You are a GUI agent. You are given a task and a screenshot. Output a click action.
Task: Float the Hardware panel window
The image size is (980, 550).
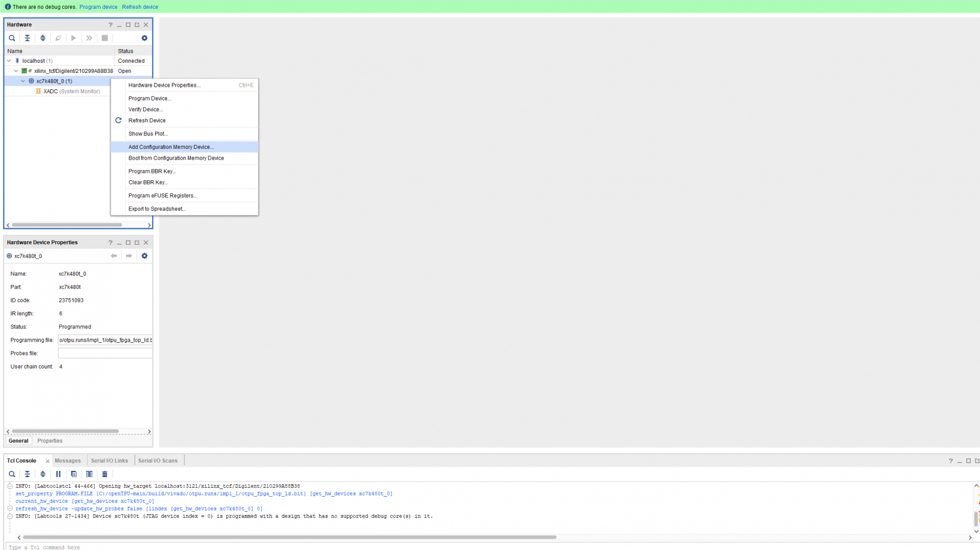point(137,25)
